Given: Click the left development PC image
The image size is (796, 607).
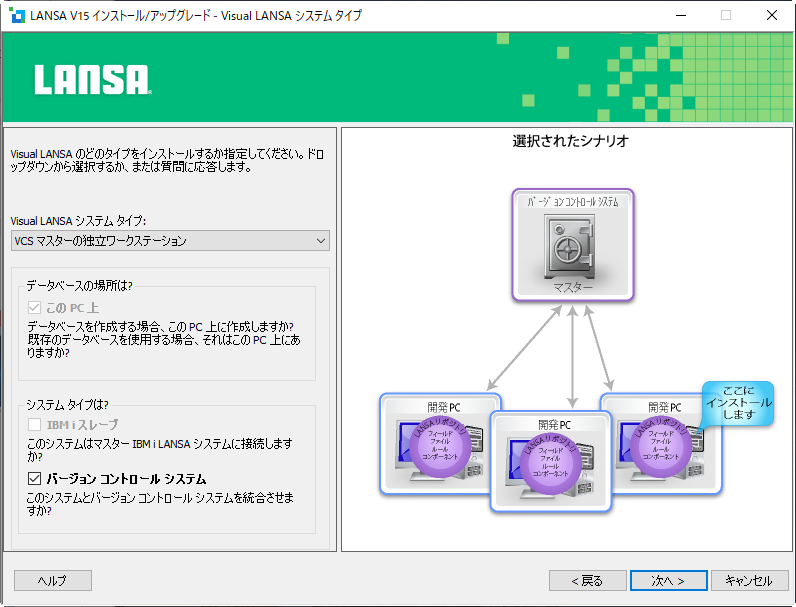Looking at the screenshot, I should (440, 443).
